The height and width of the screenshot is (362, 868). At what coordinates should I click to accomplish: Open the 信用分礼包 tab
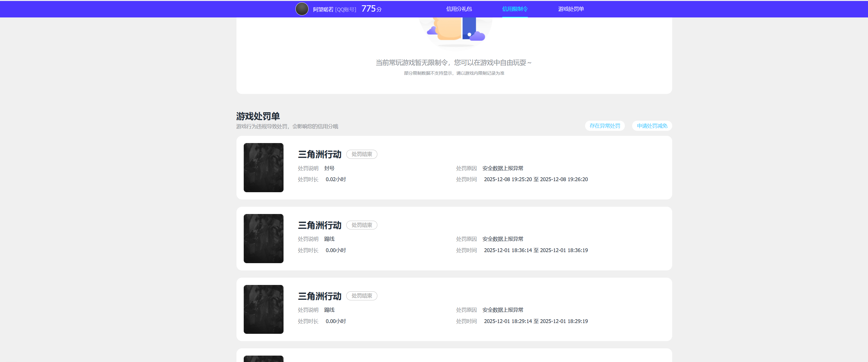[459, 9]
